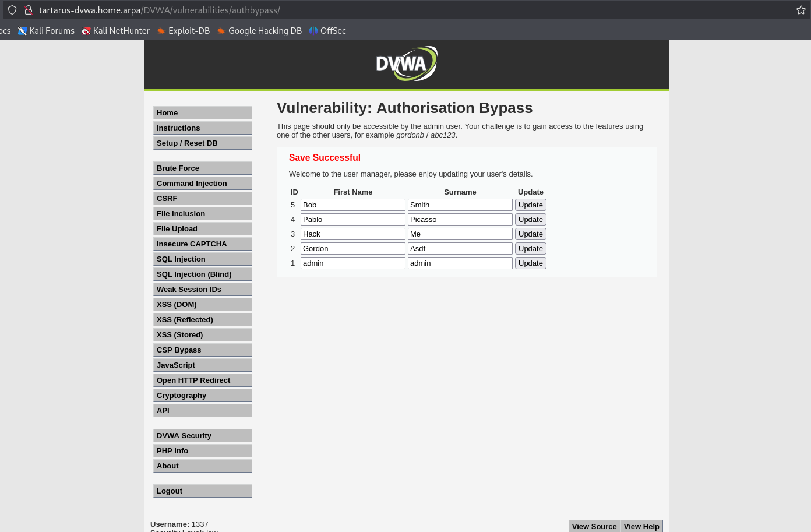Update the admin user row
Image resolution: width=811 pixels, height=532 pixels.
point(530,263)
